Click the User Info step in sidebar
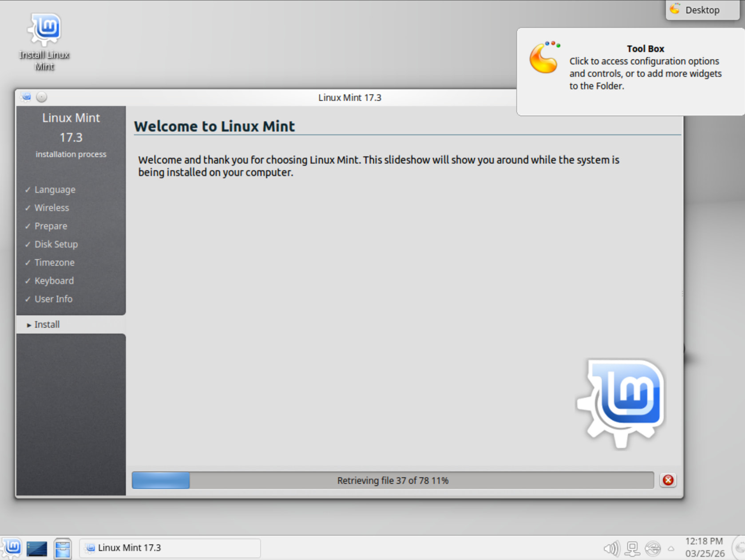 (53, 299)
